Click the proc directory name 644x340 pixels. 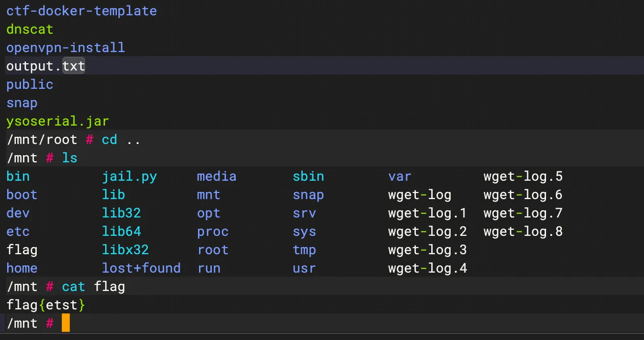(x=213, y=231)
